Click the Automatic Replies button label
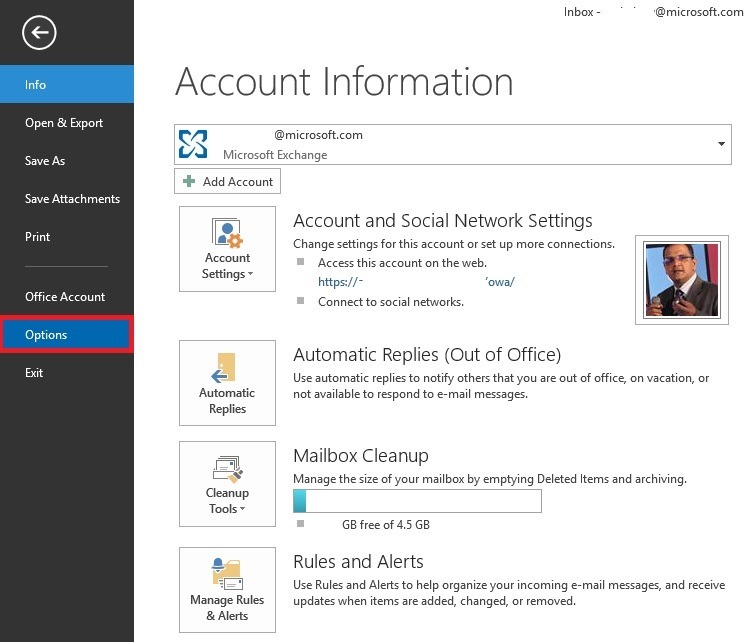Screen dimensions: 744x642 point(227,400)
